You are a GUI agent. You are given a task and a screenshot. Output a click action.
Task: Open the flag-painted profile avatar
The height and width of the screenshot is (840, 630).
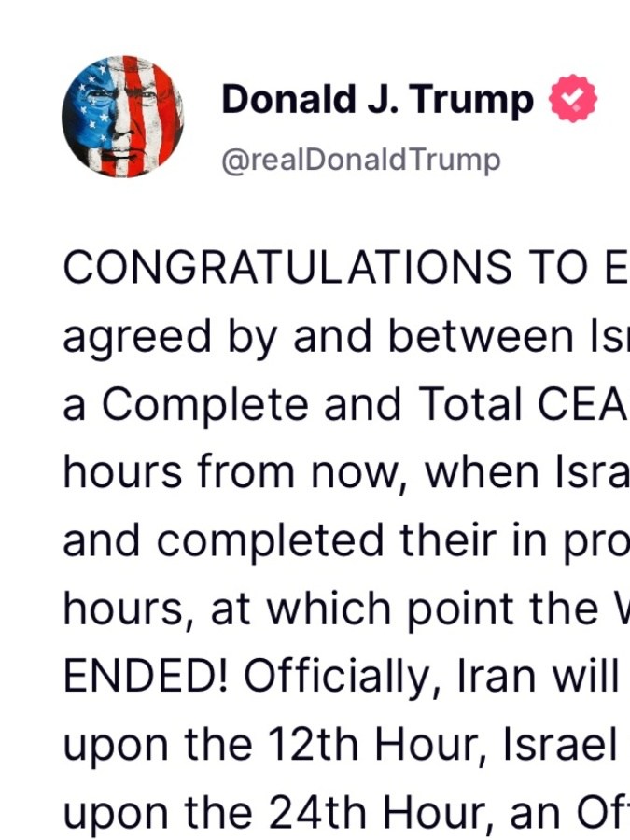coord(122,117)
